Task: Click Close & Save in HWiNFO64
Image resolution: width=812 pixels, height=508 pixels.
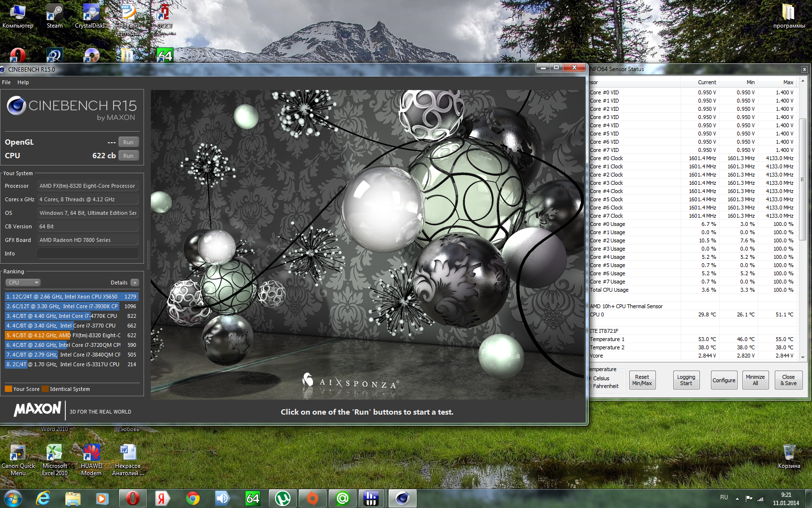Action: (x=788, y=380)
